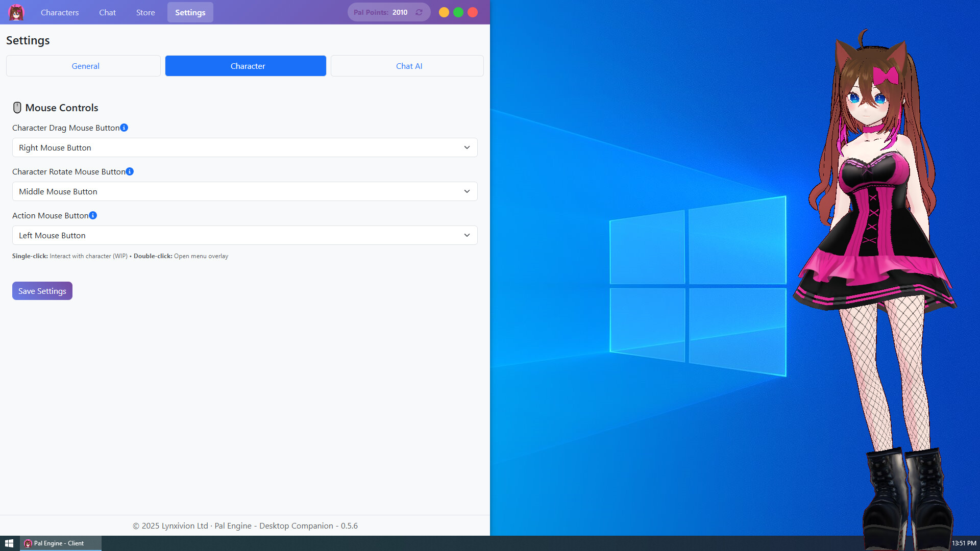Viewport: 980px width, 551px height.
Task: Click the mouse icon next to Mouse Controls
Action: pos(17,108)
